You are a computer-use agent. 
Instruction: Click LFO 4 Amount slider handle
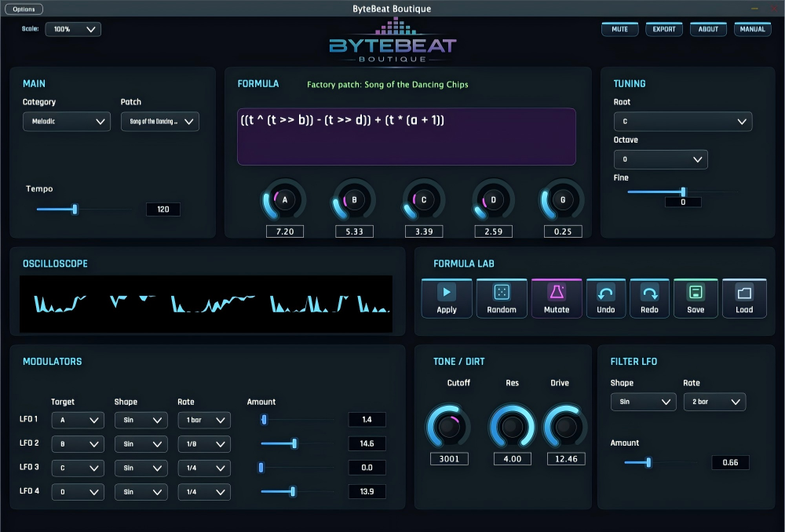pos(294,491)
